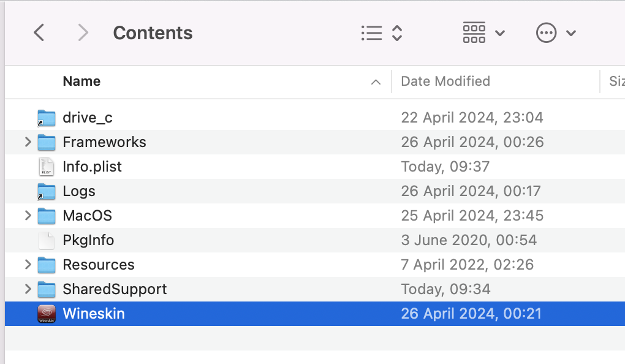
Task: Select the Logs alias folder icon
Action: click(46, 191)
